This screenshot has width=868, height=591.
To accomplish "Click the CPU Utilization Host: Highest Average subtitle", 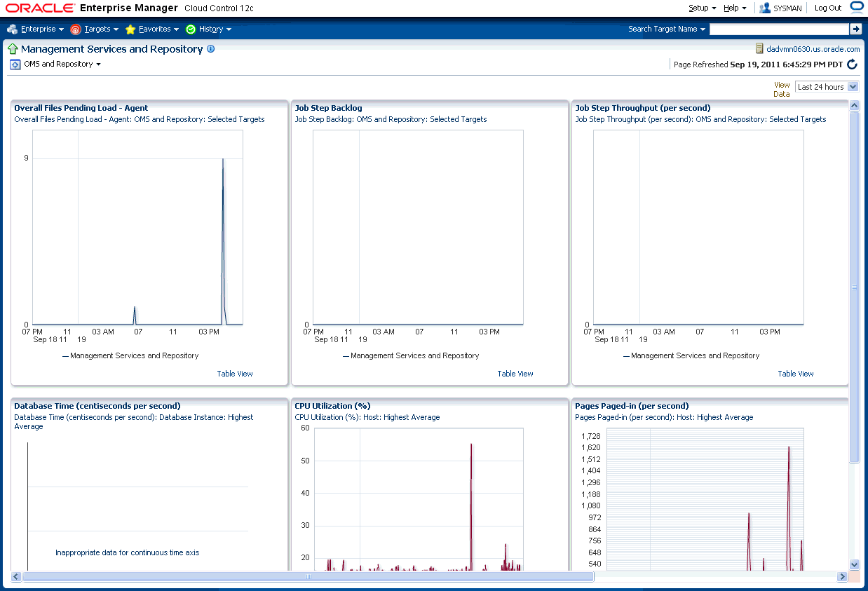I will 367,417.
